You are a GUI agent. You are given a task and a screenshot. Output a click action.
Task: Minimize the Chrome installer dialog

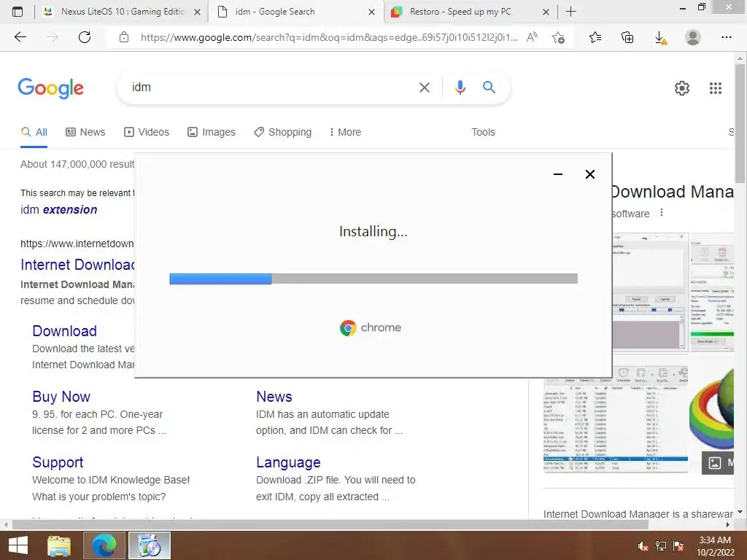pyautogui.click(x=558, y=174)
